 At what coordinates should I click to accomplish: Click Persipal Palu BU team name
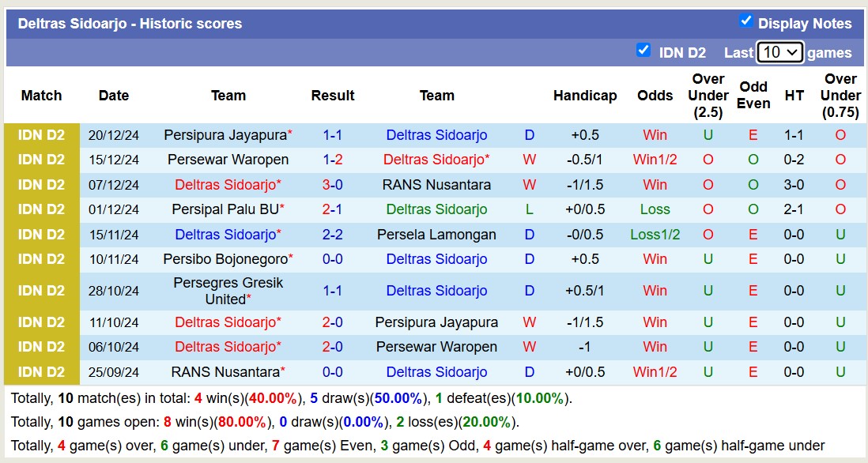click(225, 209)
